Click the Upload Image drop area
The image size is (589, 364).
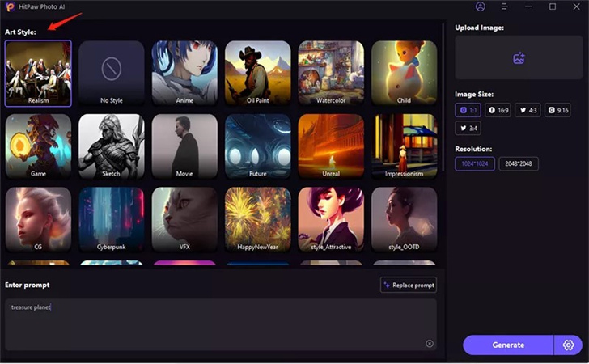coord(519,57)
